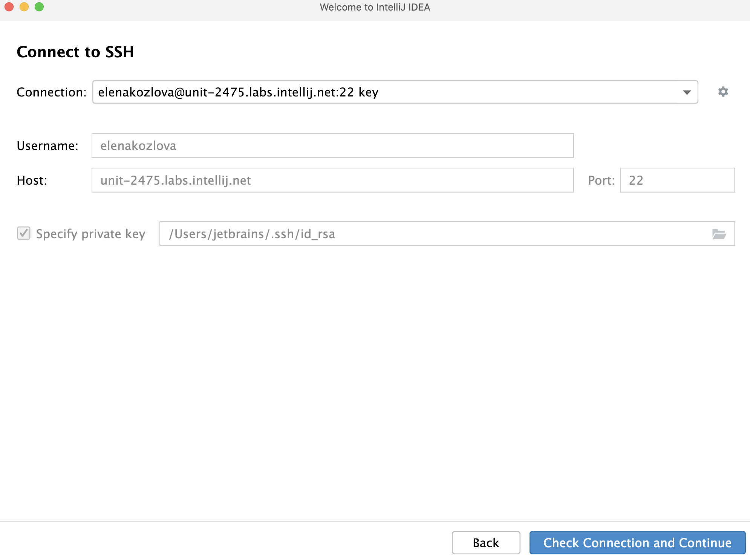Expand the Connection dropdown list
Image resolution: width=750 pixels, height=560 pixels.
click(x=686, y=92)
